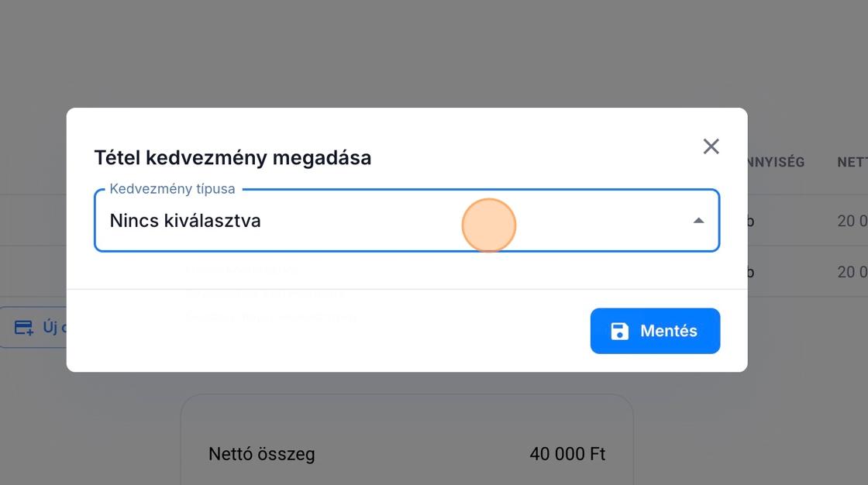Click the first row's net price value
The height and width of the screenshot is (485, 868).
(852, 222)
